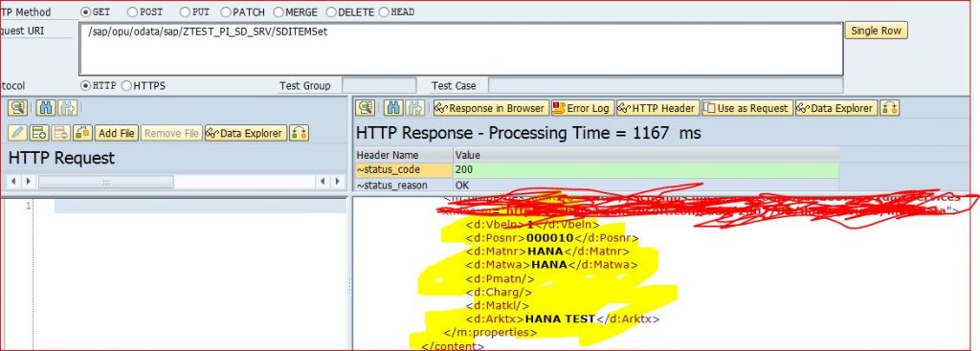Open Response in Browser
Screen dimensions: 980x351
coord(491,108)
